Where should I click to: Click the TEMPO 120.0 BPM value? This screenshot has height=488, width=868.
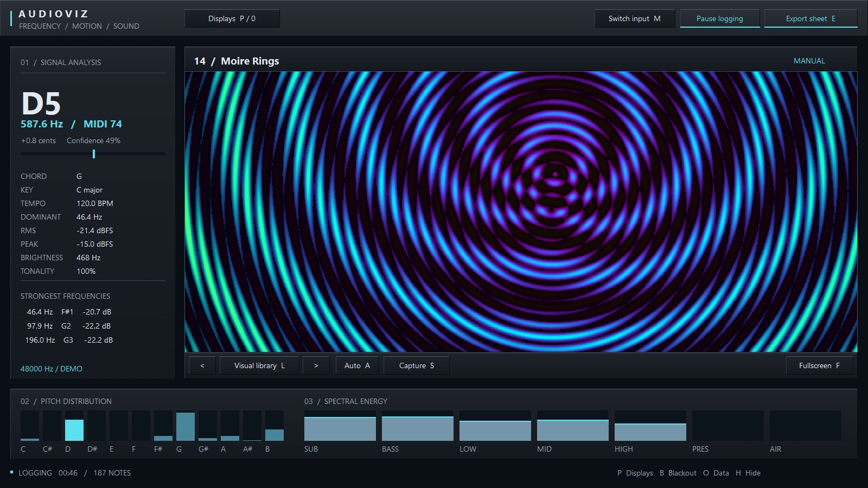point(95,203)
